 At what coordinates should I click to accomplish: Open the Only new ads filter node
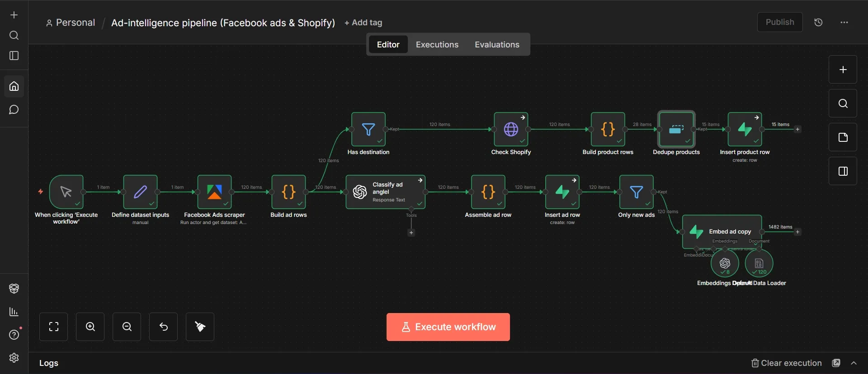click(x=637, y=192)
